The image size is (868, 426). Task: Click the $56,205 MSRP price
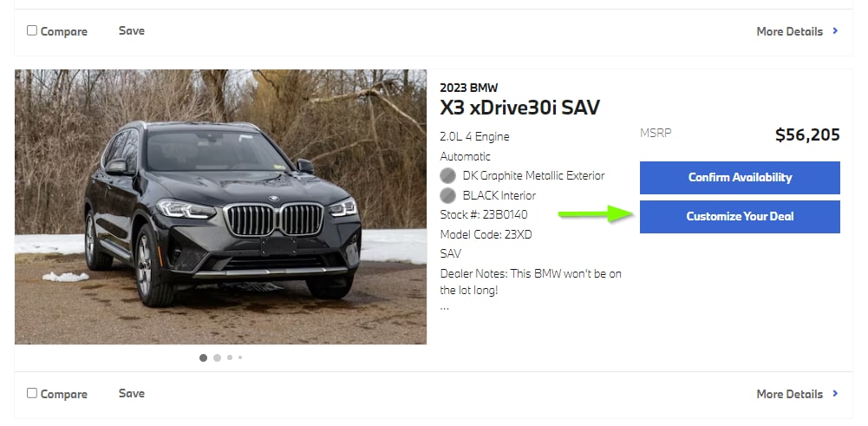(x=807, y=134)
